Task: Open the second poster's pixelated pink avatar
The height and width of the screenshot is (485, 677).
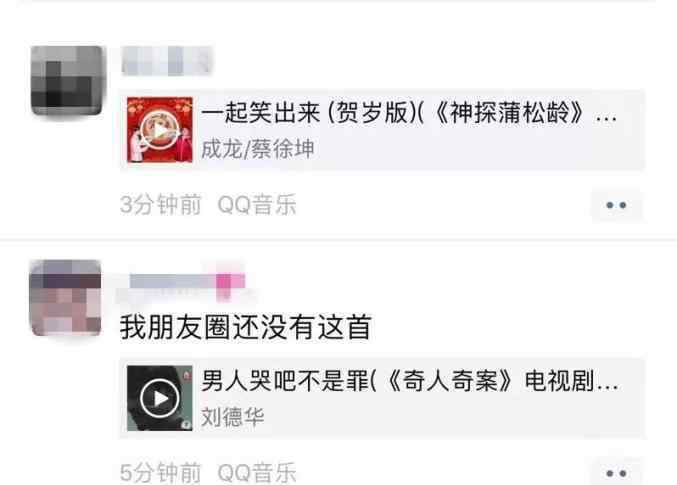Action: (x=66, y=298)
